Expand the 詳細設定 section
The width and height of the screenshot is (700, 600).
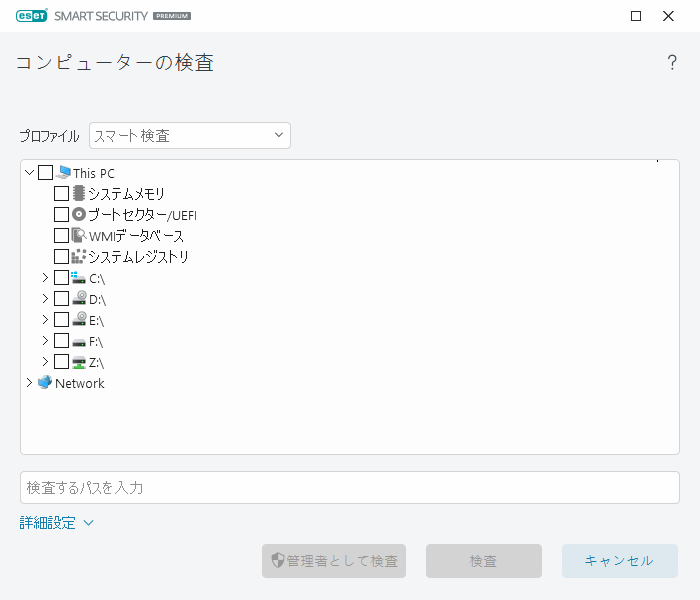(x=56, y=522)
